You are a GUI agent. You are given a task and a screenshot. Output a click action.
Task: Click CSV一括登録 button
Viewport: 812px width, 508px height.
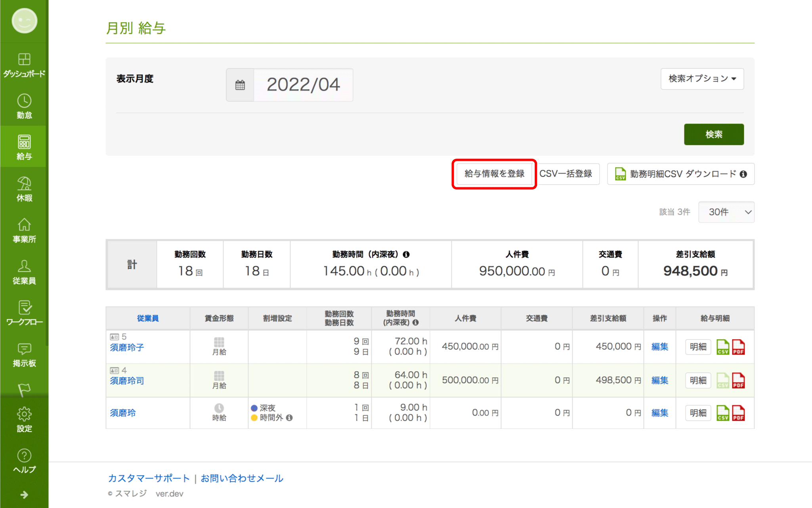pyautogui.click(x=566, y=174)
